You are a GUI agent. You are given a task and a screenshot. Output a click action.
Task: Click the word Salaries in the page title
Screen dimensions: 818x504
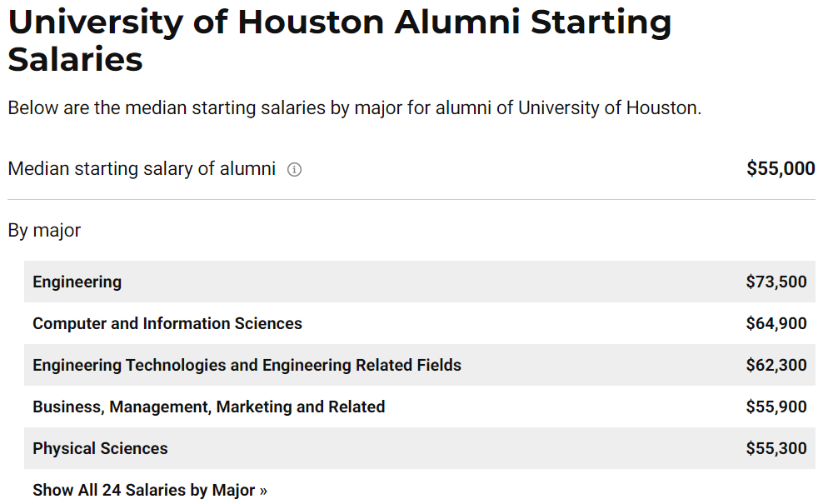pos(75,59)
